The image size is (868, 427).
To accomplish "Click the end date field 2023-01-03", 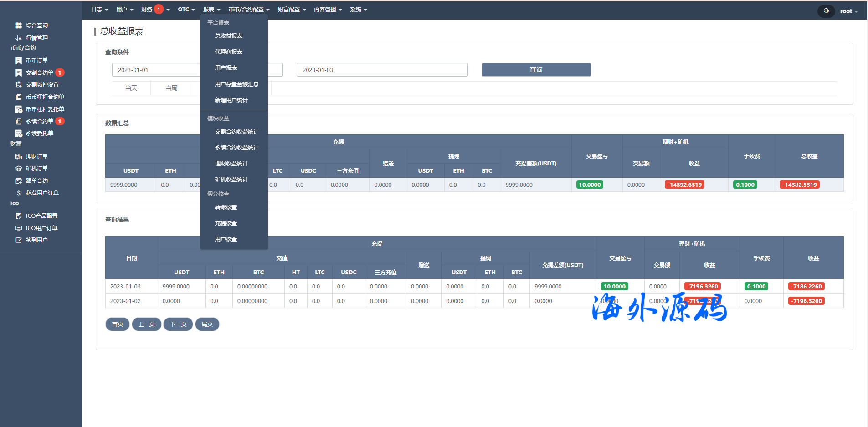I will (x=382, y=70).
